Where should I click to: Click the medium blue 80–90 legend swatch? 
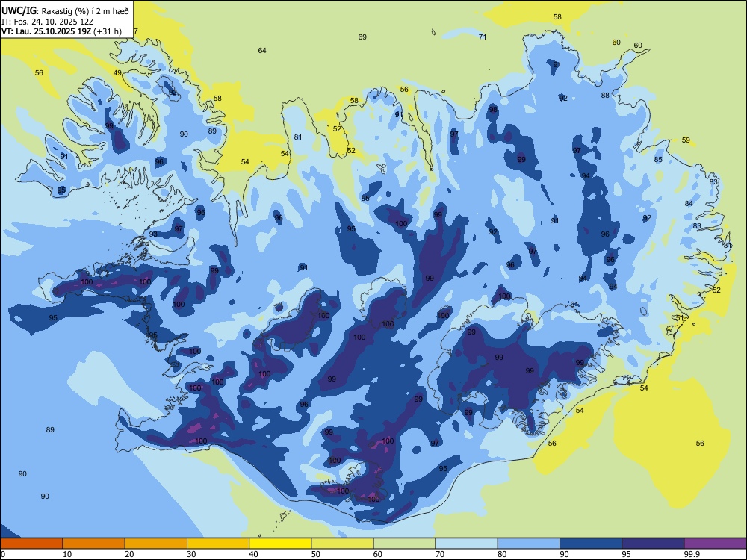tap(529, 544)
